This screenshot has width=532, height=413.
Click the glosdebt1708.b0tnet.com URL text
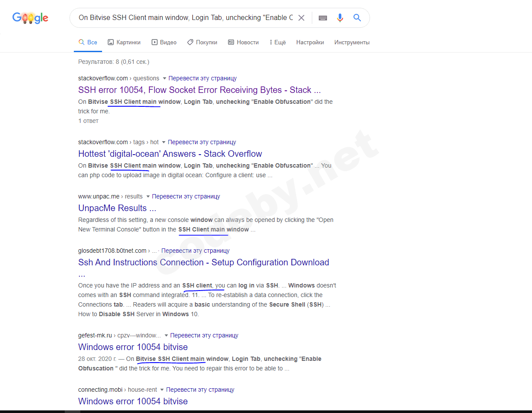(112, 251)
